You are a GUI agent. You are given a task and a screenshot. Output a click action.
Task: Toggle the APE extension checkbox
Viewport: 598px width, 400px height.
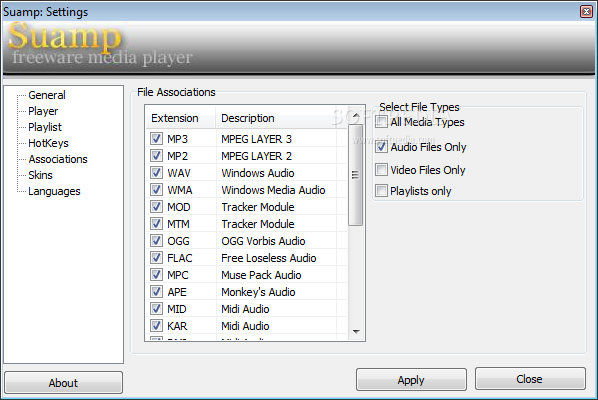click(156, 292)
